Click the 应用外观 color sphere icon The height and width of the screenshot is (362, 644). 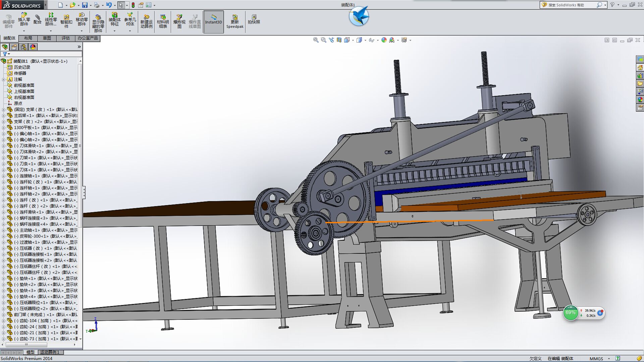coord(383,40)
